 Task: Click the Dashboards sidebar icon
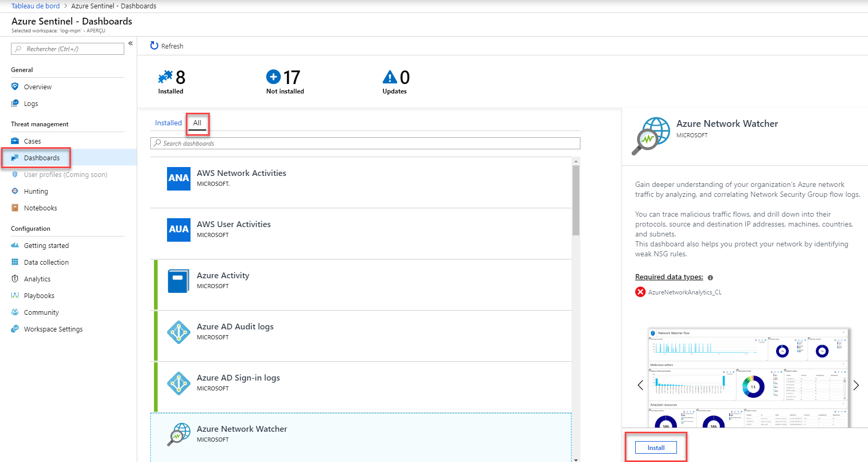[15, 158]
